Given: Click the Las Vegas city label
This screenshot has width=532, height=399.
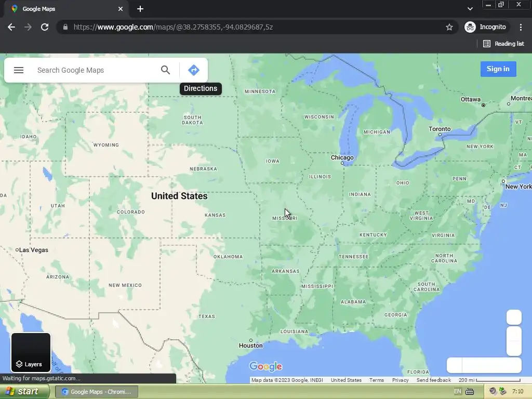Looking at the screenshot, I should pos(34,250).
